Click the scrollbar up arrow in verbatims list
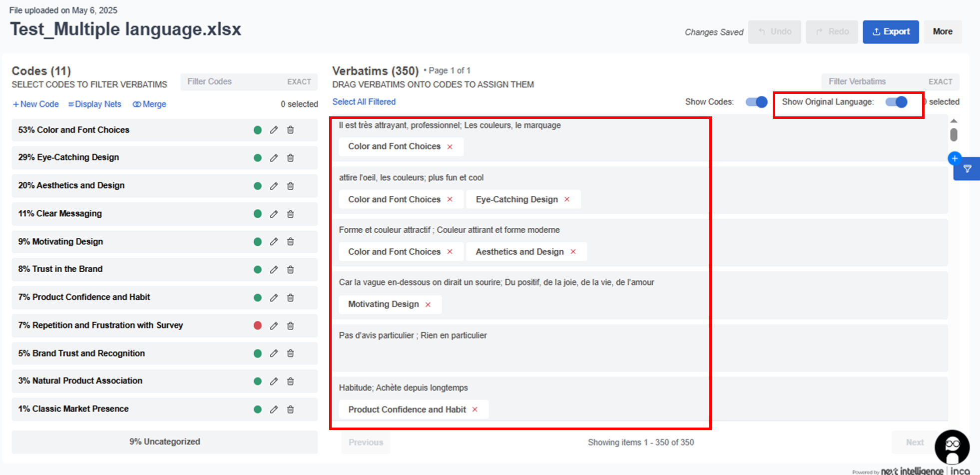The height and width of the screenshot is (475, 980). point(954,121)
